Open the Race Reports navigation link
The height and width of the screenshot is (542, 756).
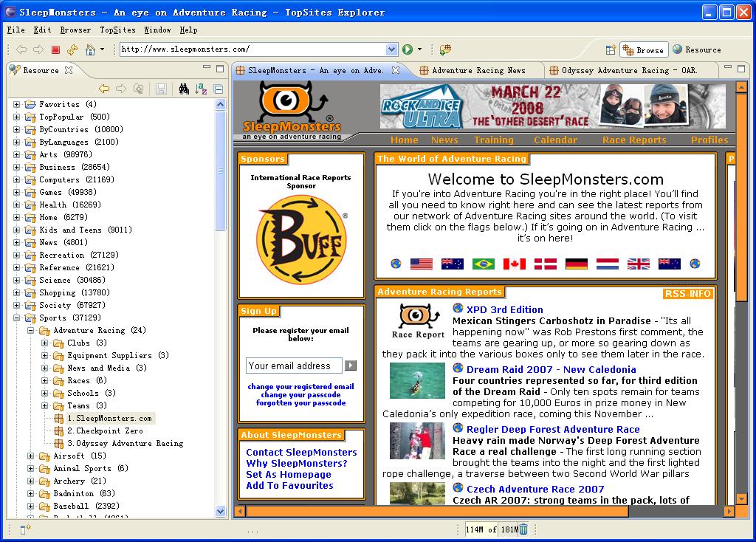click(x=634, y=140)
